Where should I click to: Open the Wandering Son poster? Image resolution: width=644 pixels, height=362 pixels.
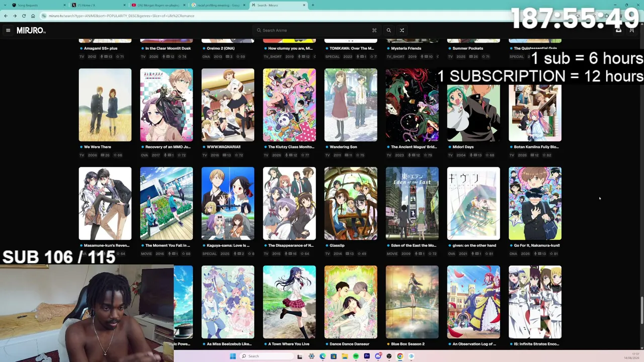click(351, 105)
